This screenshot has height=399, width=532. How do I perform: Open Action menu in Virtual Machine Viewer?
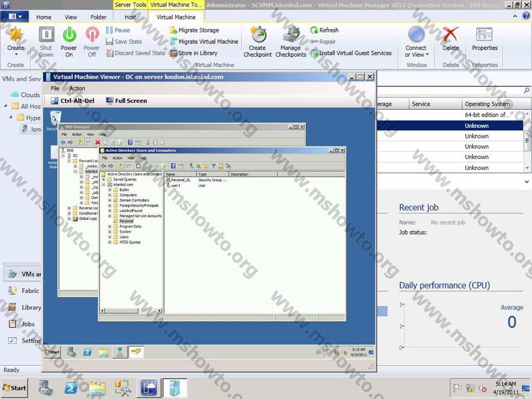(x=77, y=88)
